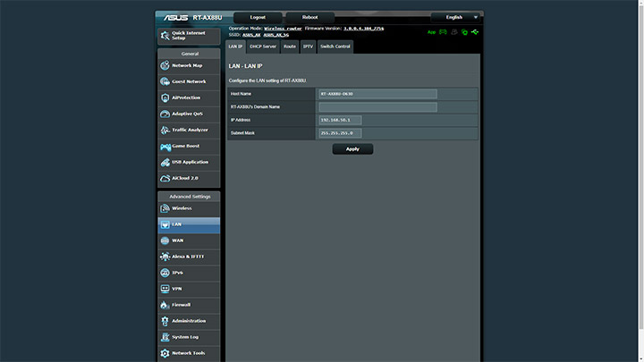Click the AiProtection shield icon
Screen dimensions: 644x362
tap(165, 97)
